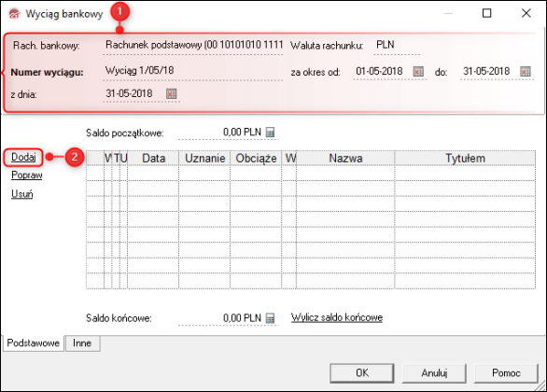Confirm with the OK button
The width and height of the screenshot is (547, 392).
[362, 373]
